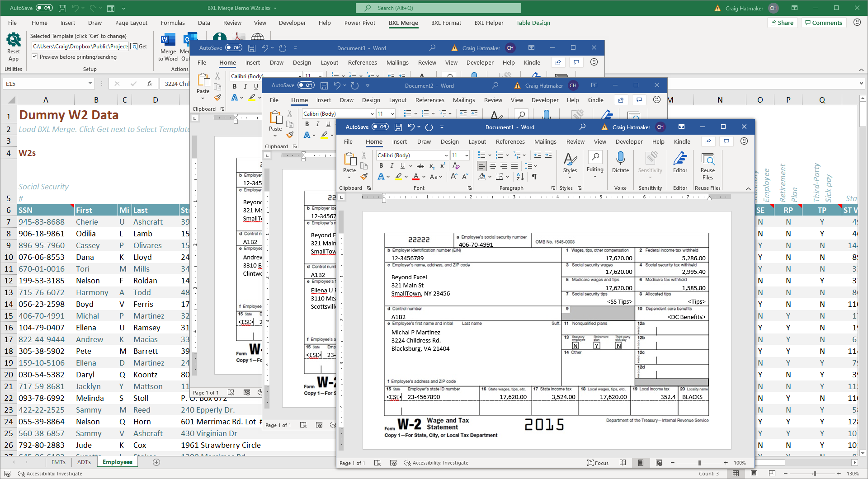Clear all formatting in Document1
The width and height of the screenshot is (868, 479).
[456, 166]
